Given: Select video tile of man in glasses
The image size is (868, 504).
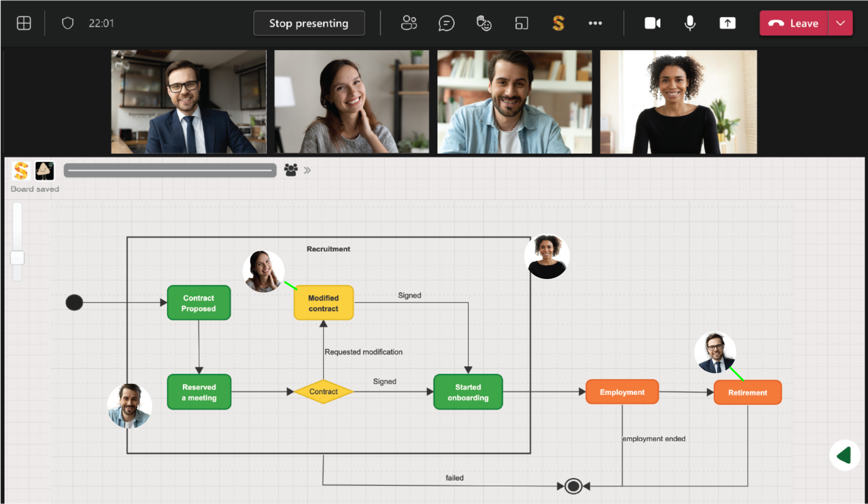Looking at the screenshot, I should (x=189, y=102).
